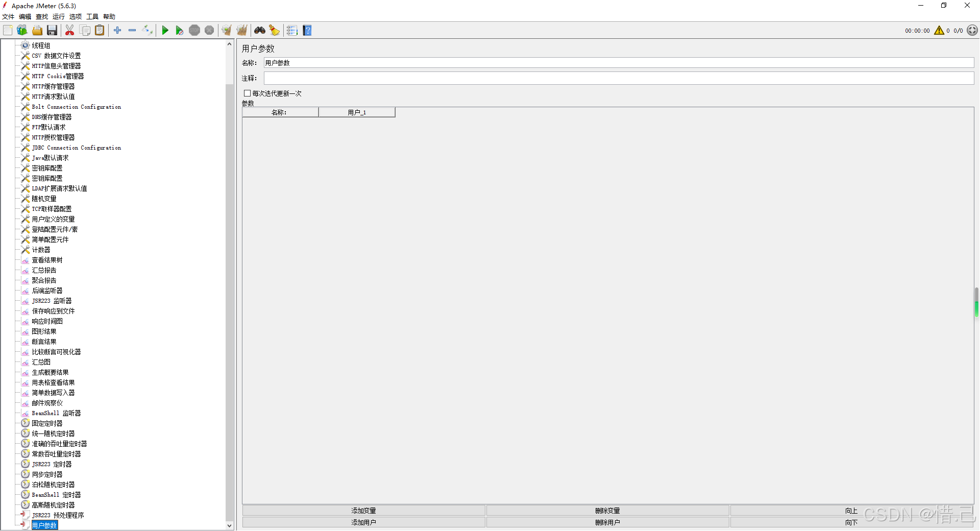
Task: Click the 删除变量 button
Action: click(607, 511)
